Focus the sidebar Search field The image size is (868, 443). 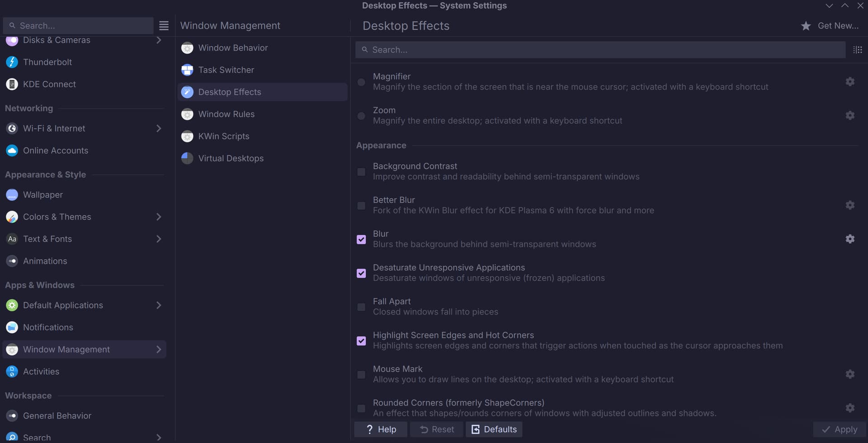78,26
